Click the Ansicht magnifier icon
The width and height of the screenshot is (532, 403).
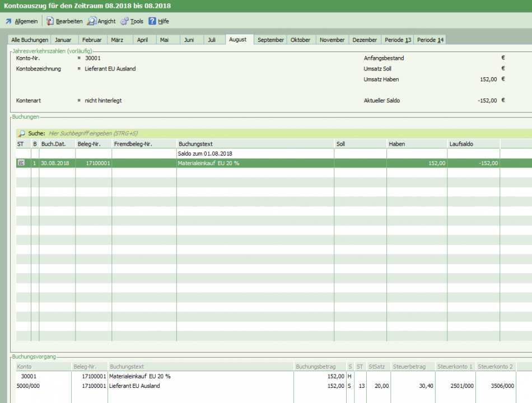tap(91, 21)
